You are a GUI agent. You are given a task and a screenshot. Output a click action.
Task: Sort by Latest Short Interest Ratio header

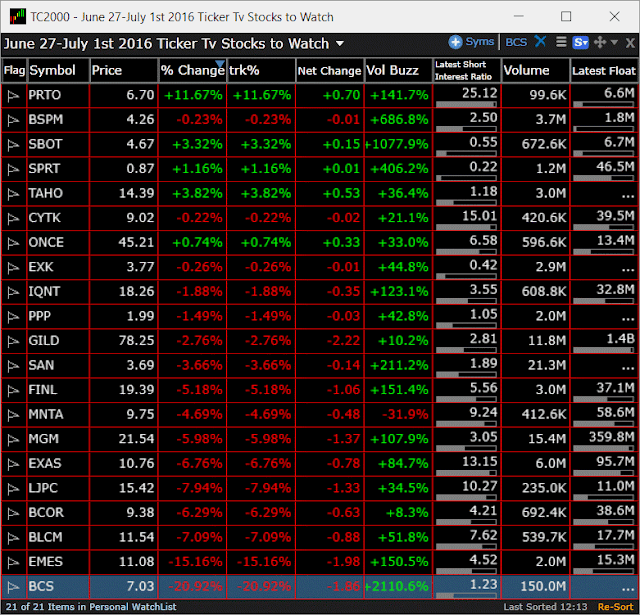pyautogui.click(x=467, y=71)
